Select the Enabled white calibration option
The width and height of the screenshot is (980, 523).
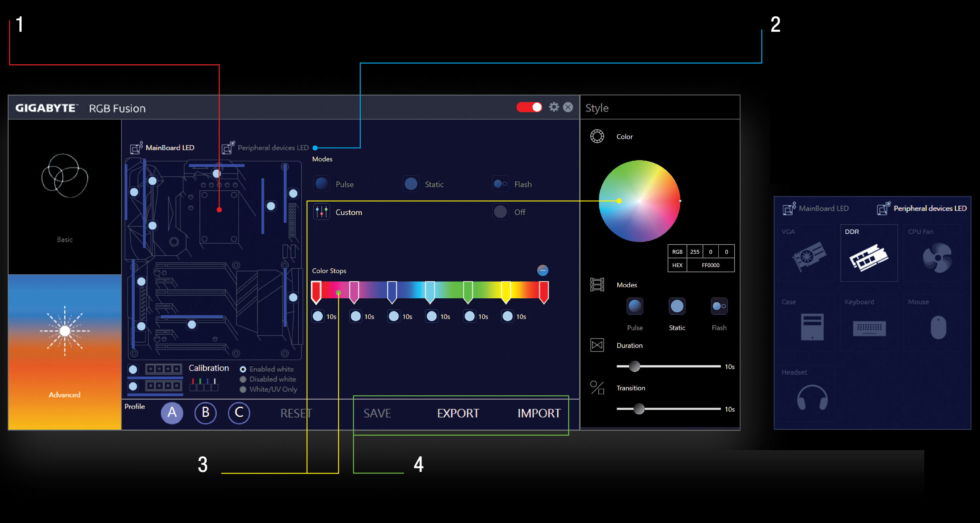point(243,369)
